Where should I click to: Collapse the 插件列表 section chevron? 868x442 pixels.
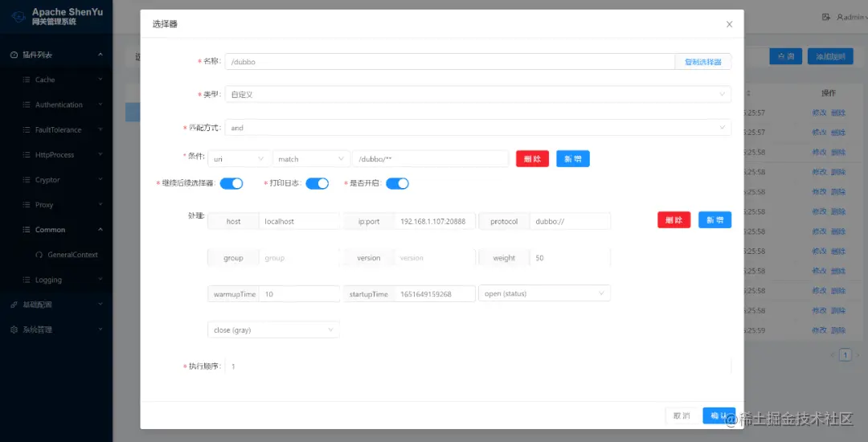[x=100, y=54]
